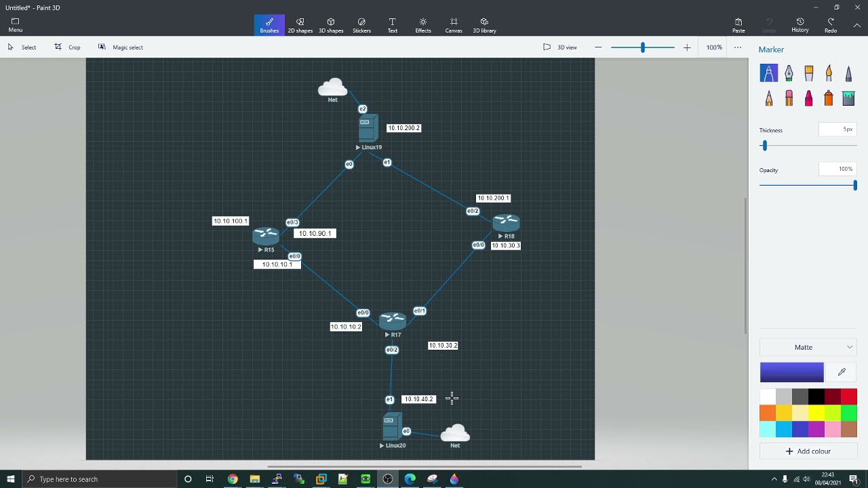Select the Crayon brush
Viewport: 868px width, 488px height.
[x=808, y=98]
